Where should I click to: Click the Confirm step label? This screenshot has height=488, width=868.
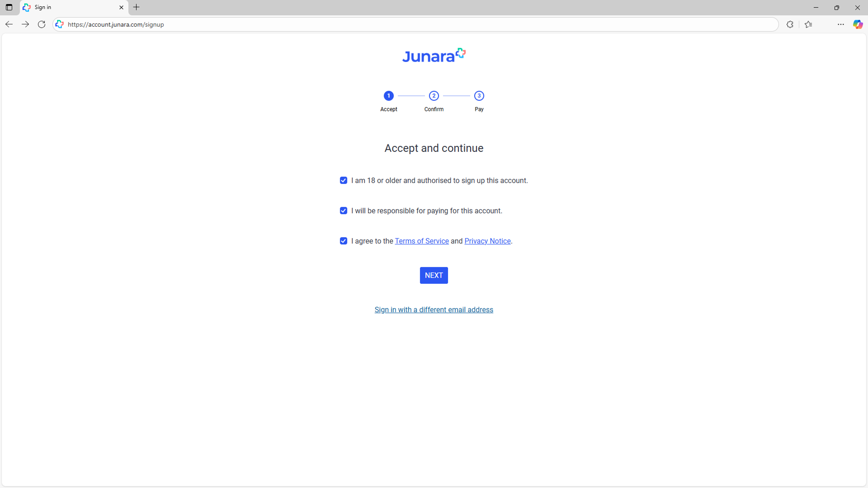[434, 109]
